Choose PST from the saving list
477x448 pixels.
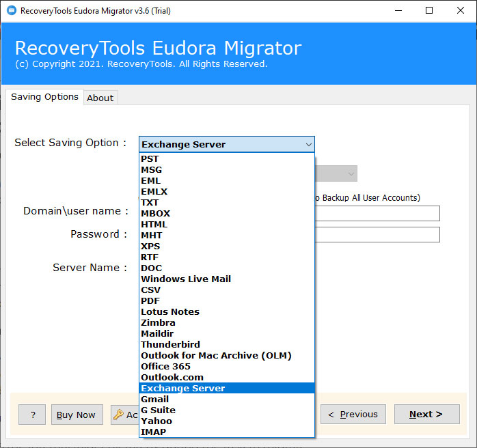(150, 158)
